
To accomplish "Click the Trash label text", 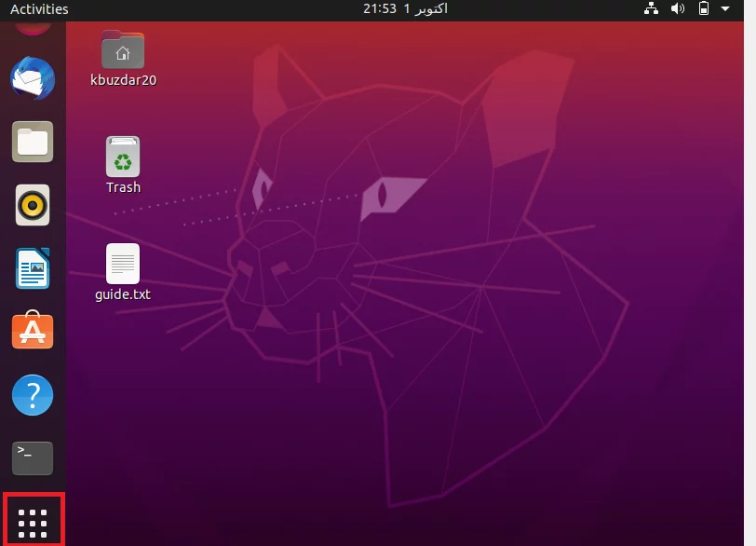I will [x=124, y=187].
